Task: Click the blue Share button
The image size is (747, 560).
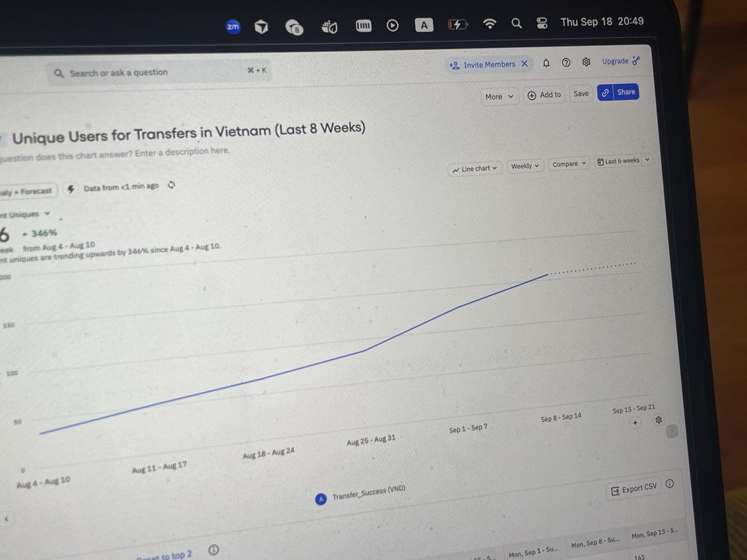Action: (x=626, y=92)
